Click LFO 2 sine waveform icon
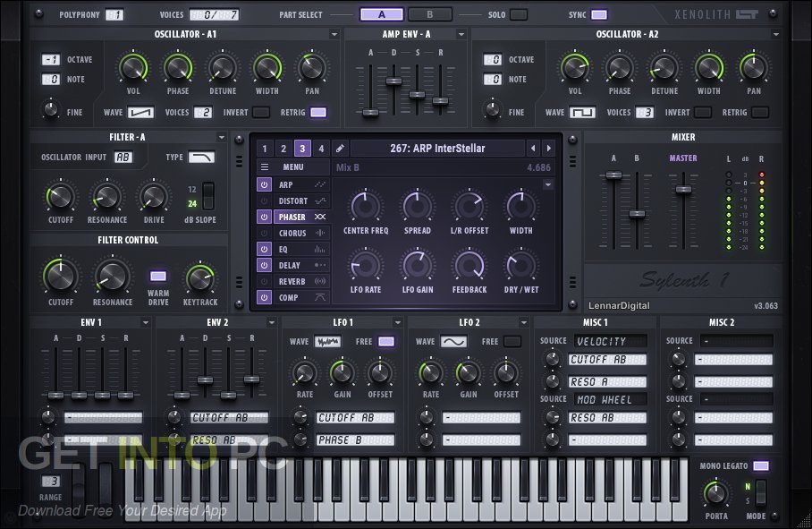Viewport: 812px width, 529px height. (453, 341)
